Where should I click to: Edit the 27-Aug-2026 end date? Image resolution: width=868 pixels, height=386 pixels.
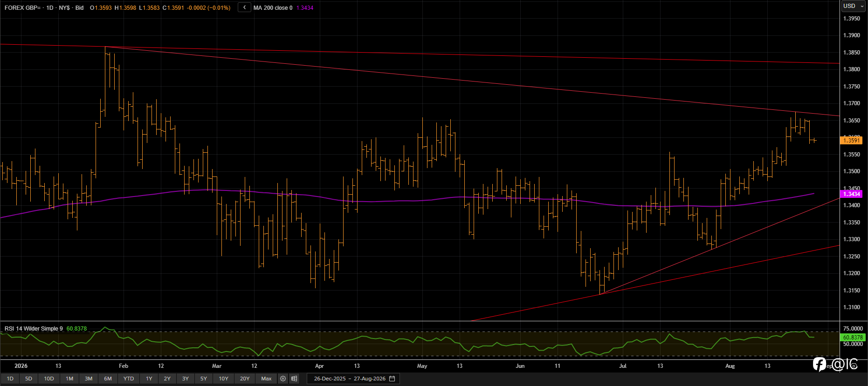click(x=370, y=379)
